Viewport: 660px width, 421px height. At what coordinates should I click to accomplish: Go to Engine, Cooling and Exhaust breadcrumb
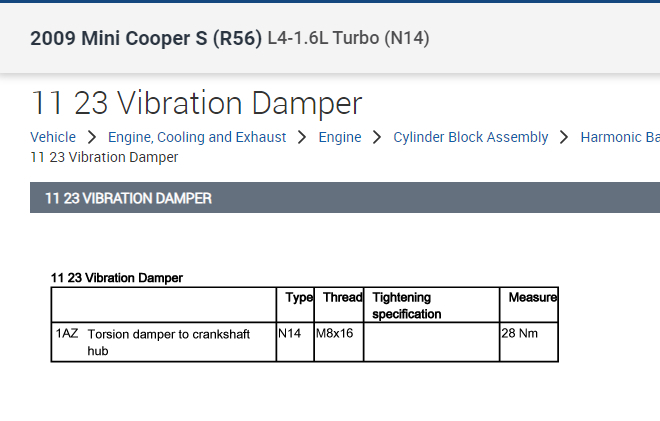(197, 137)
